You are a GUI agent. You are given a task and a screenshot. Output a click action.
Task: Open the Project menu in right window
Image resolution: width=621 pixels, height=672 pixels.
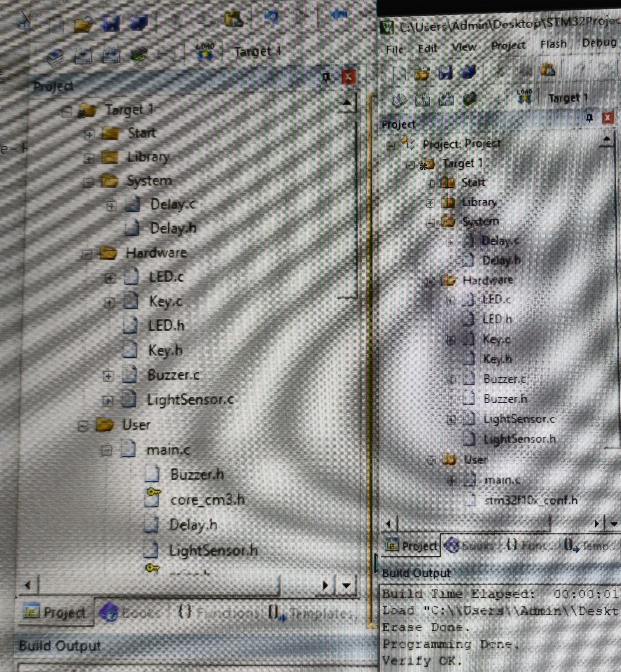point(508,45)
